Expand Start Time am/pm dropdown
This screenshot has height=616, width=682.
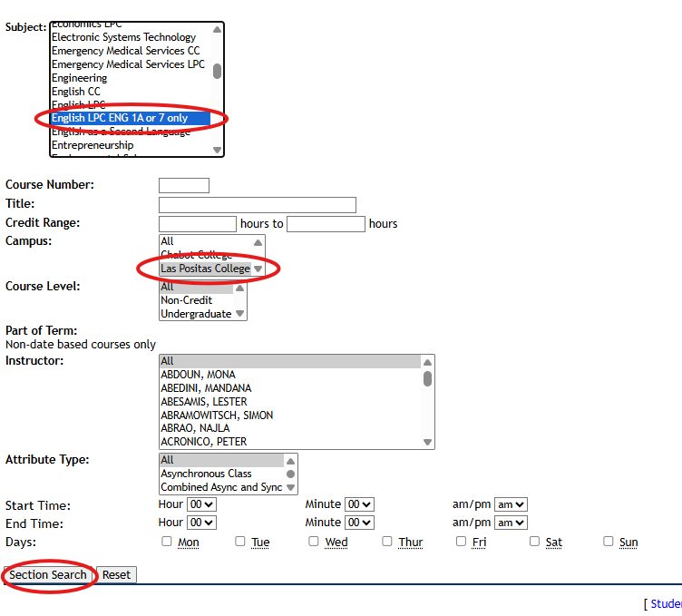[x=511, y=504]
